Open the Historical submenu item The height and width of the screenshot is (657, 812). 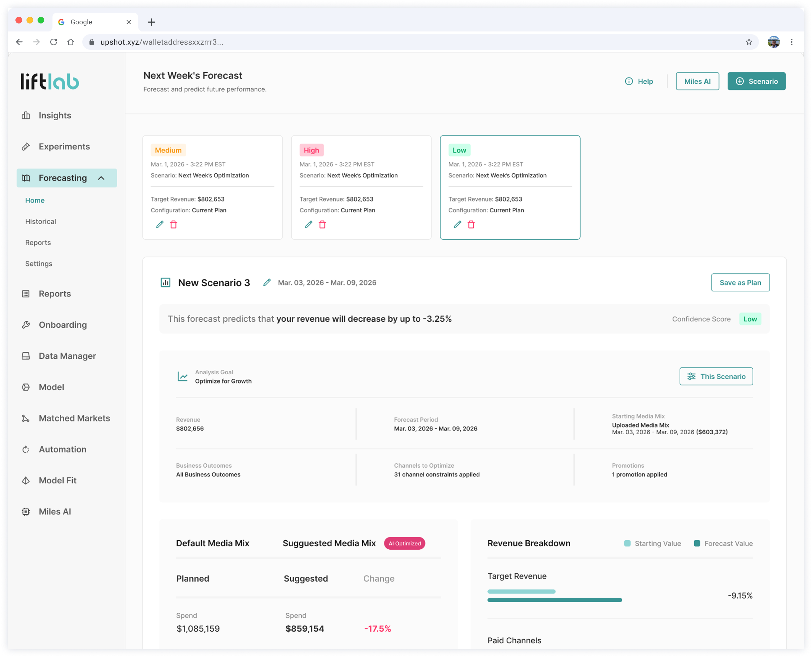coord(41,221)
